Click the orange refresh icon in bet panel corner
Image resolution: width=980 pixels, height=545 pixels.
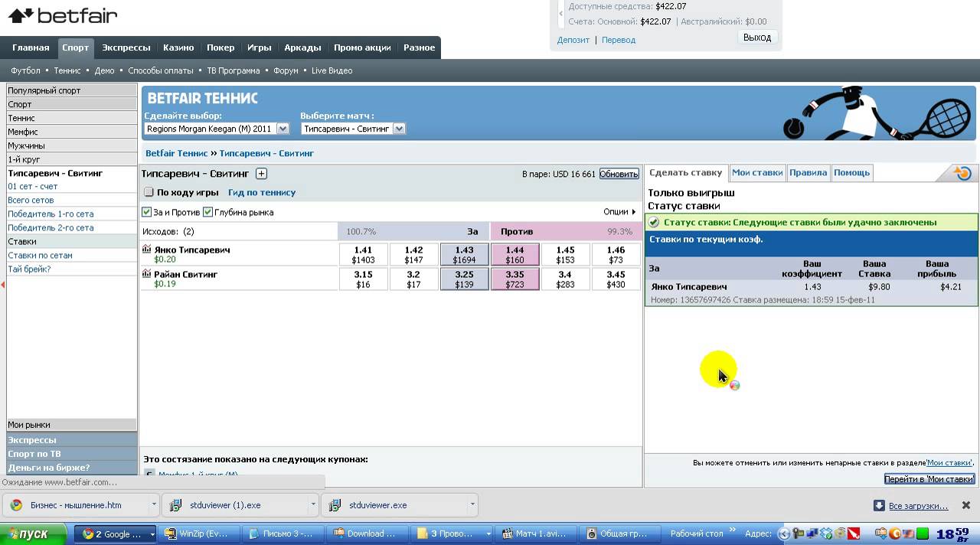click(x=962, y=173)
